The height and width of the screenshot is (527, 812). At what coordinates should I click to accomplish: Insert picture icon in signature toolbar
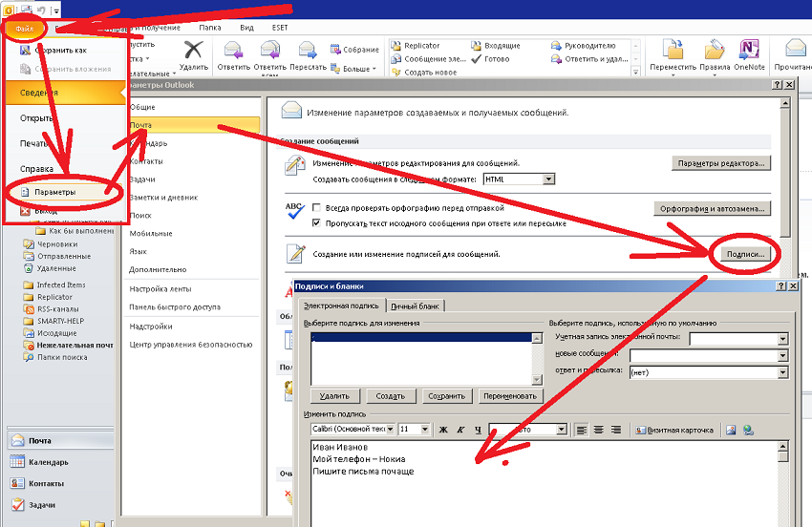pos(731,430)
